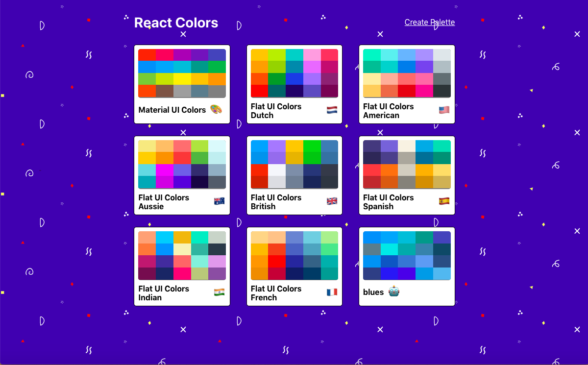Viewport: 588px width, 365px height.
Task: Open the Material UI Colors palette preview
Action: click(182, 73)
